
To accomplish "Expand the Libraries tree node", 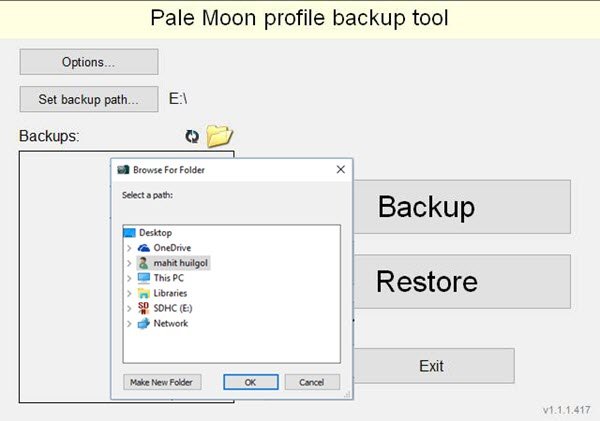I will (129, 294).
